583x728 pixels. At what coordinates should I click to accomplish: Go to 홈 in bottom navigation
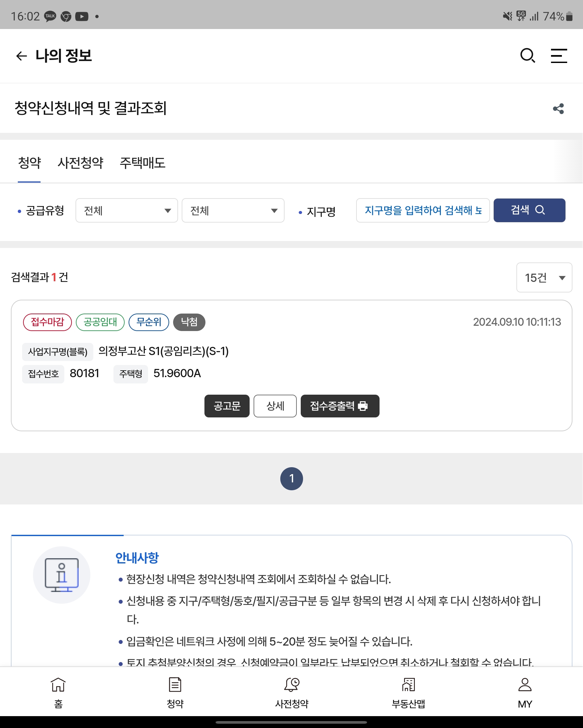pos(58,692)
